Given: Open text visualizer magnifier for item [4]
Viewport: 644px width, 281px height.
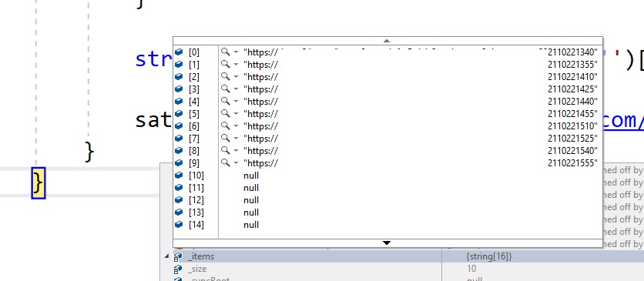Looking at the screenshot, I should [225, 101].
